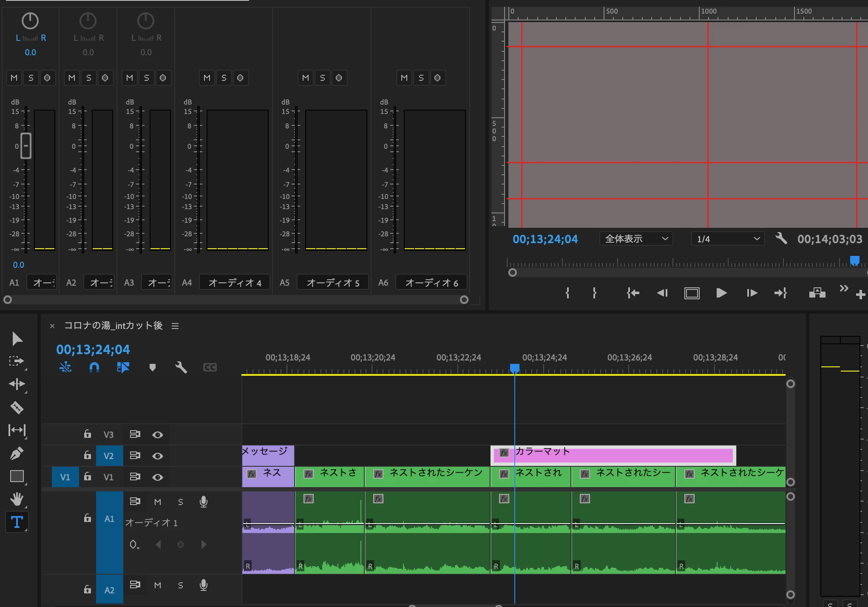This screenshot has height=607, width=868.
Task: Open the コロナの湯_intカット後 sequence panel menu
Action: click(175, 326)
